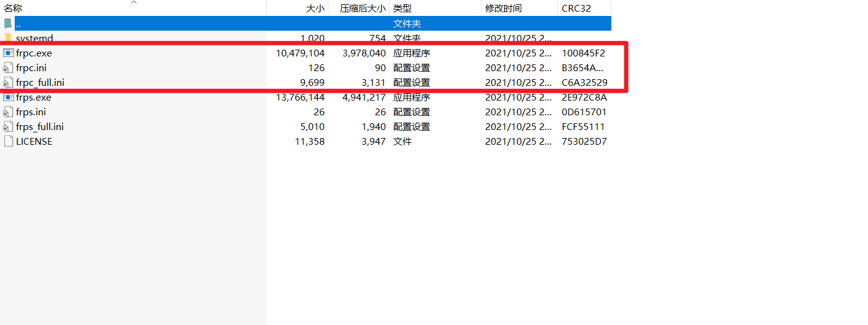Click the LICENSE file icon

point(8,142)
